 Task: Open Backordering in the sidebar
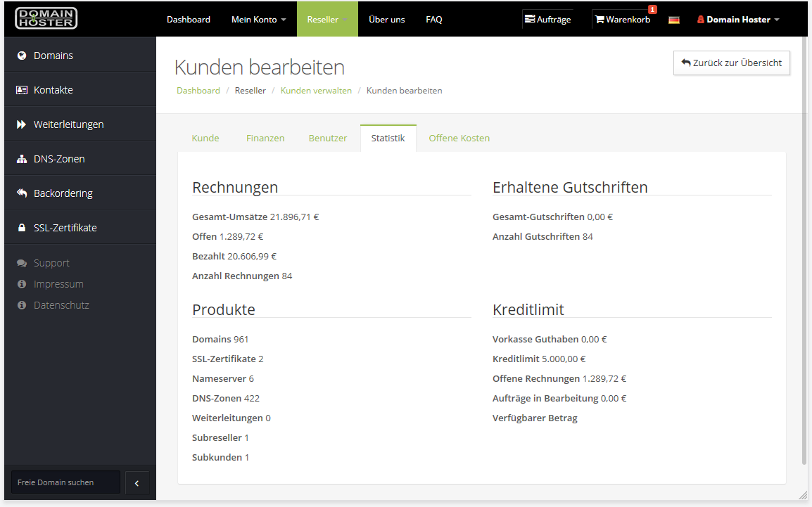(x=80, y=193)
